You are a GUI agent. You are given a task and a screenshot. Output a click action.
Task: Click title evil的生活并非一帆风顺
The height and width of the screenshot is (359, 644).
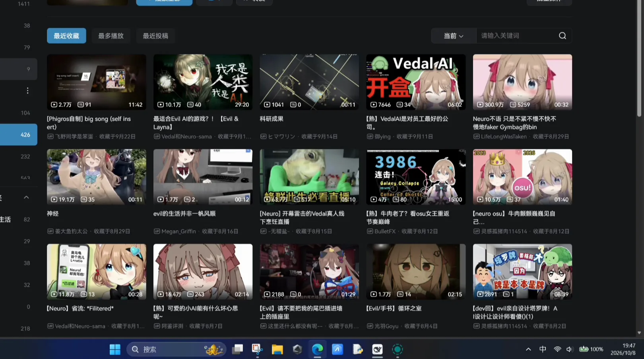click(184, 214)
